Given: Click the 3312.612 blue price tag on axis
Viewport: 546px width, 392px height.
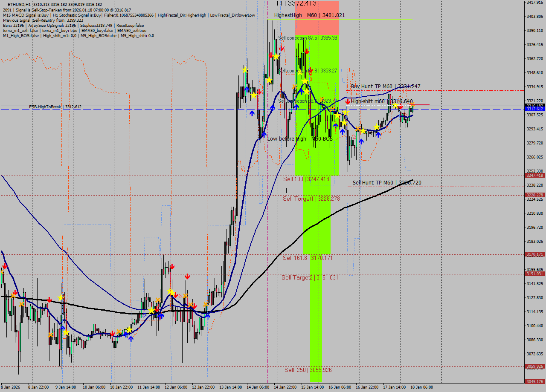Looking at the screenshot, I should pyautogui.click(x=534, y=109).
